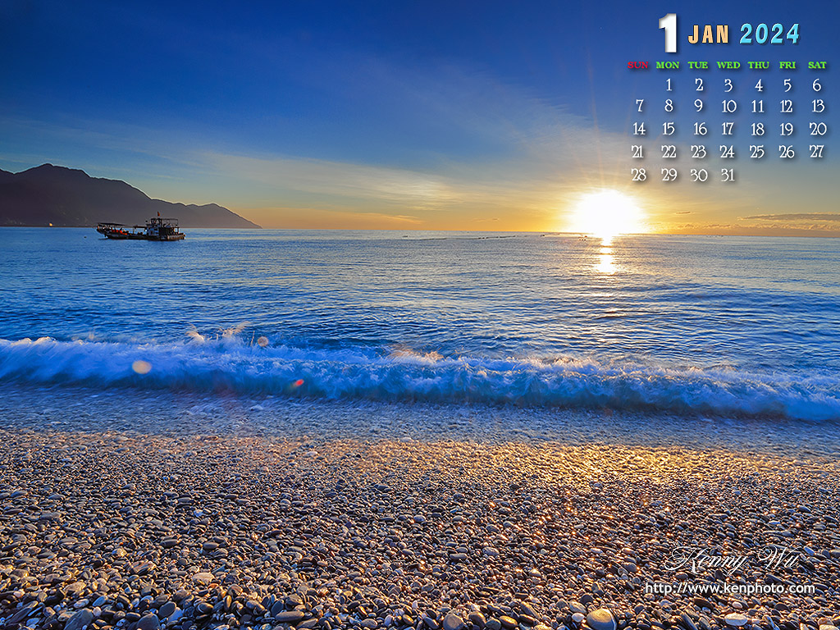Click the SAT column header
The width and height of the screenshot is (840, 630).
(x=817, y=65)
